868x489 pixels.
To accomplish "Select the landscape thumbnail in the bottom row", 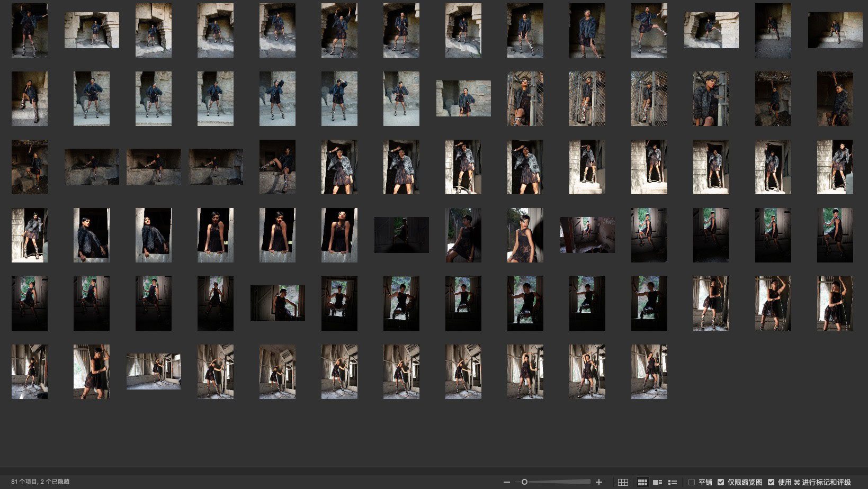I will pyautogui.click(x=154, y=372).
